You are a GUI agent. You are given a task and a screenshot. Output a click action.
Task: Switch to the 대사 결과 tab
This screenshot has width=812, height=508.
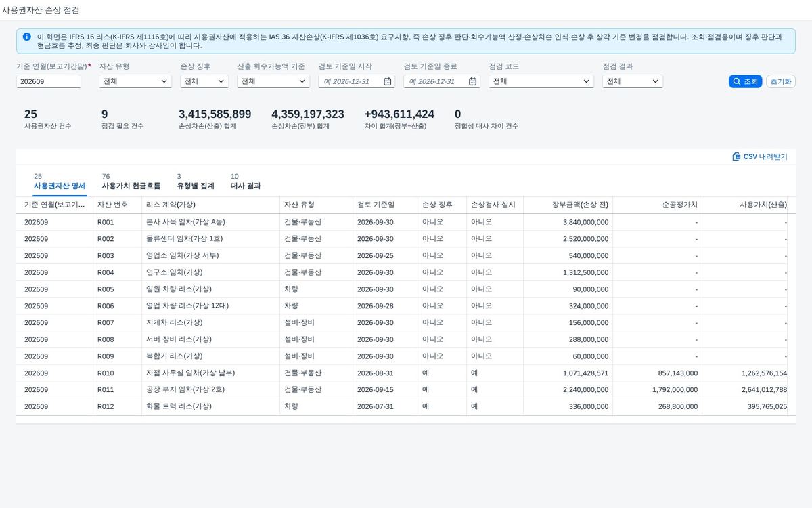(x=246, y=182)
